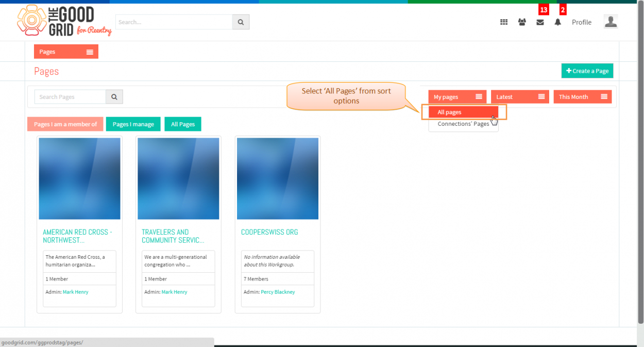Open the notifications bell icon
The width and height of the screenshot is (644, 347).
point(558,22)
